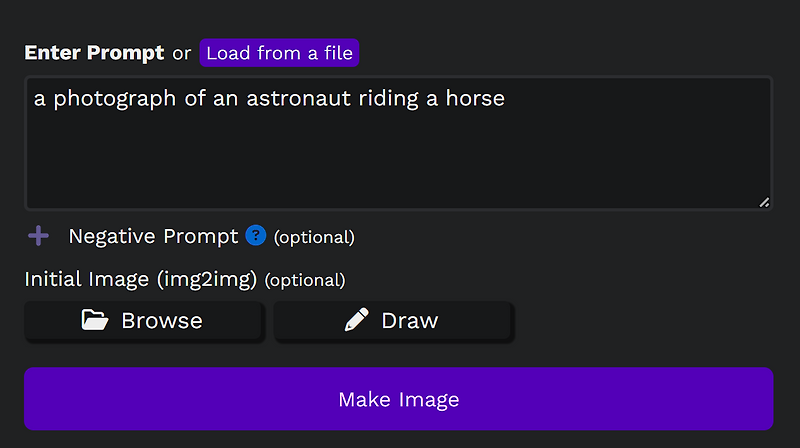Click the word riding in the prompt
The image size is (800, 448).
[388, 98]
